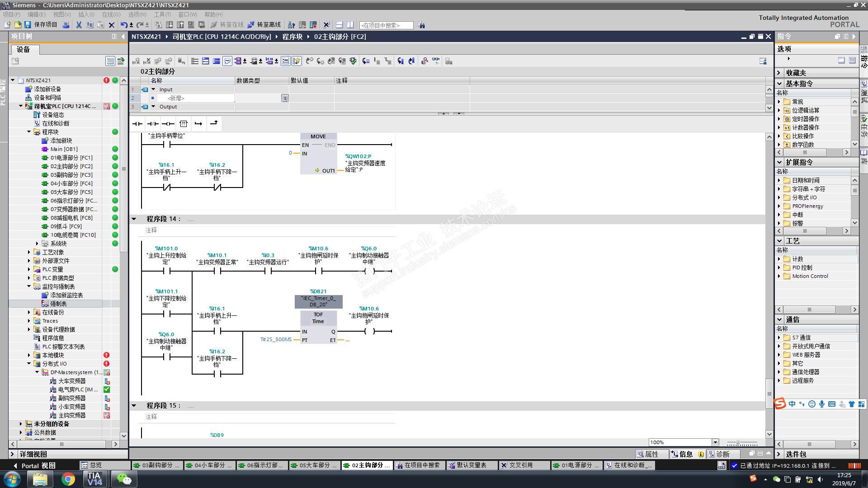This screenshot has height=488, width=868.
Task: Open the 100% zoom level dropdown
Action: [x=715, y=442]
